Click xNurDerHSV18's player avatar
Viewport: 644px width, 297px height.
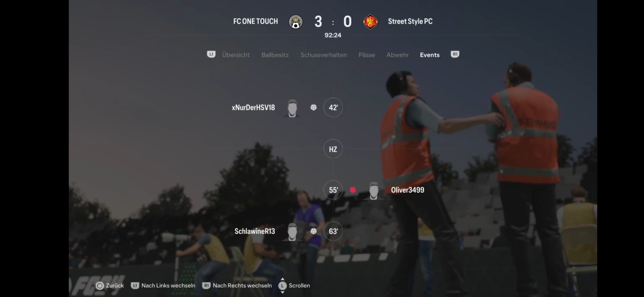coord(292,108)
